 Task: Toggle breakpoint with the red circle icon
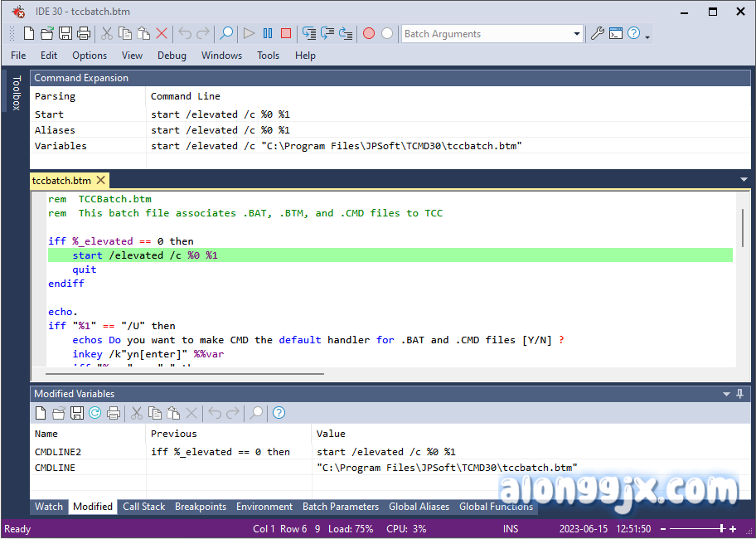pos(369,34)
